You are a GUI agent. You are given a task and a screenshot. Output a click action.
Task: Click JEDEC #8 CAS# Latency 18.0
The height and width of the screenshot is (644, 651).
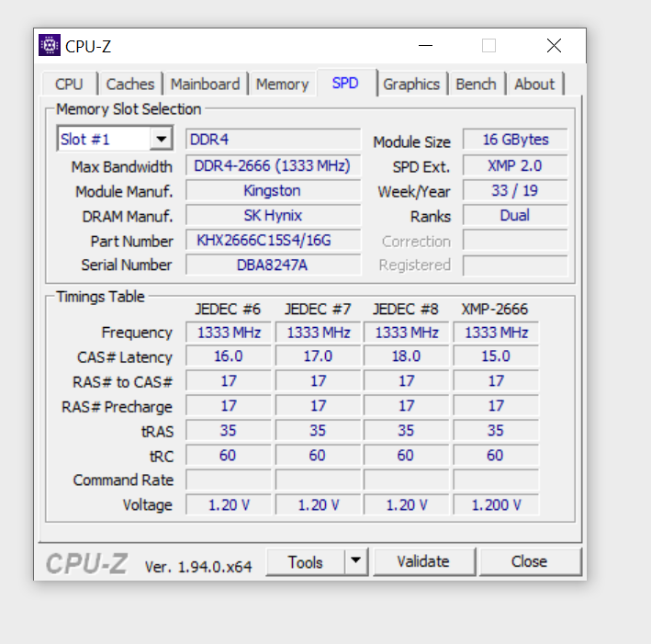tap(407, 356)
